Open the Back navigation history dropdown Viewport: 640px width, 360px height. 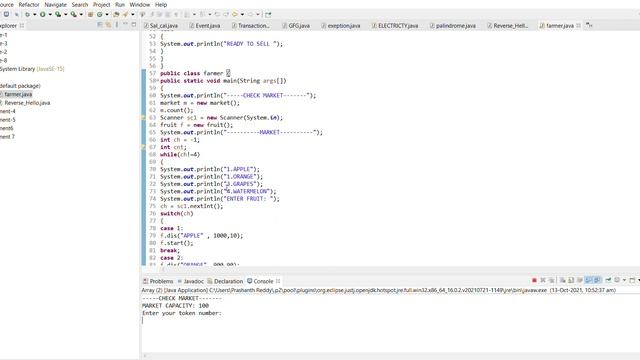242,14
